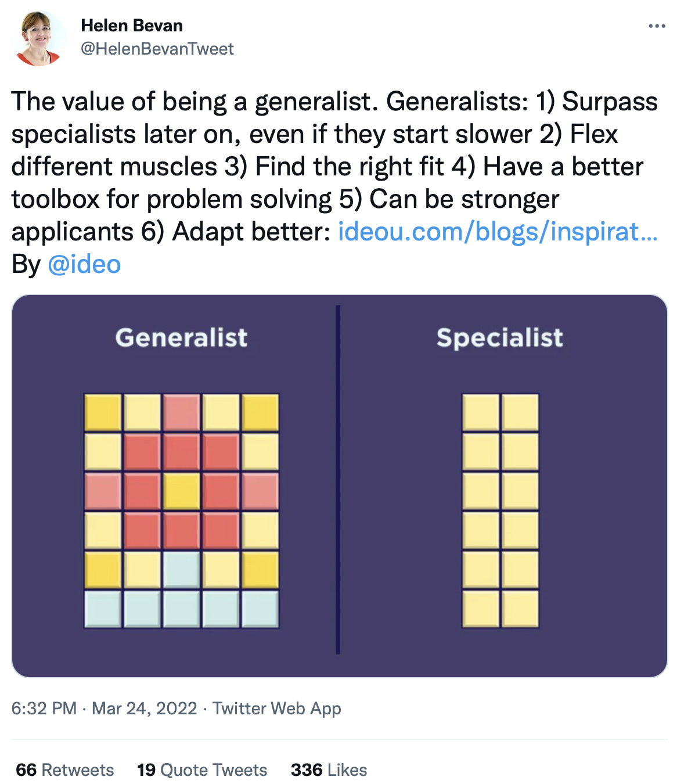Click the Generalist heading in the image
This screenshot has width=677, height=784.
181,337
